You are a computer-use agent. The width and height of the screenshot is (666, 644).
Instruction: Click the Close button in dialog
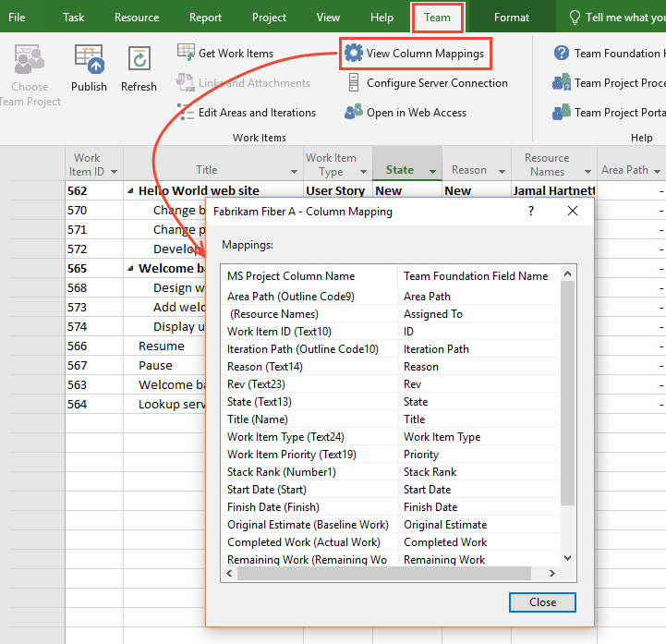[x=542, y=602]
